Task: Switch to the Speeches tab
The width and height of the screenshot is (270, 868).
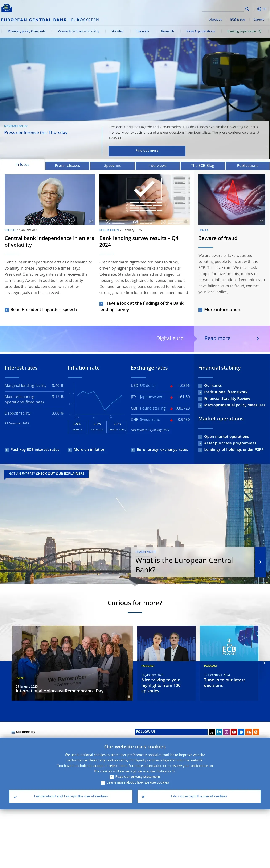Action: (112, 165)
